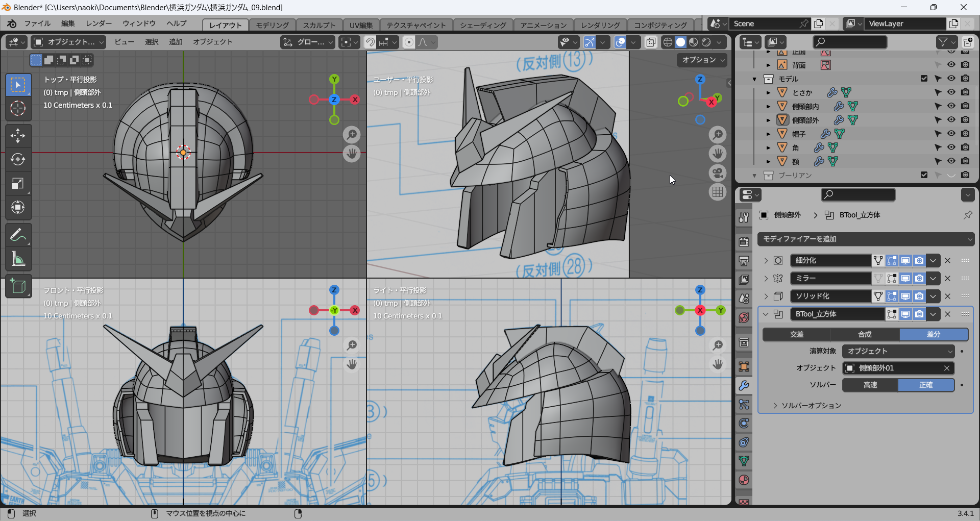Pick the Measure ruler tool
The image size is (980, 521).
click(x=18, y=259)
